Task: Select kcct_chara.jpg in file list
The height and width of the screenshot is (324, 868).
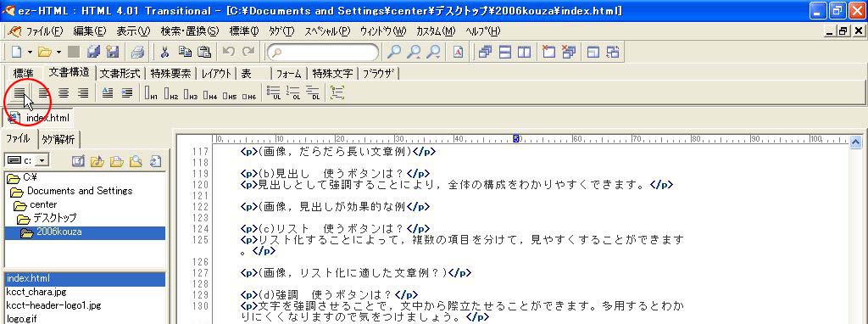Action: pos(36,292)
